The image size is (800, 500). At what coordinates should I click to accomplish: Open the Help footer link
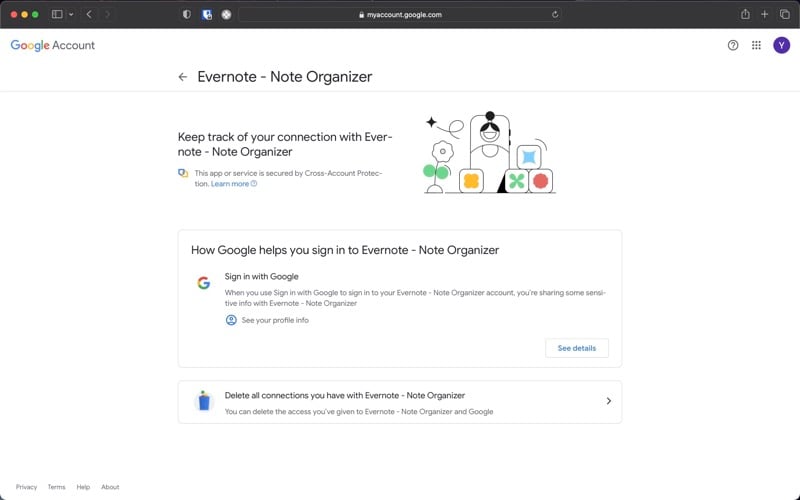point(83,487)
